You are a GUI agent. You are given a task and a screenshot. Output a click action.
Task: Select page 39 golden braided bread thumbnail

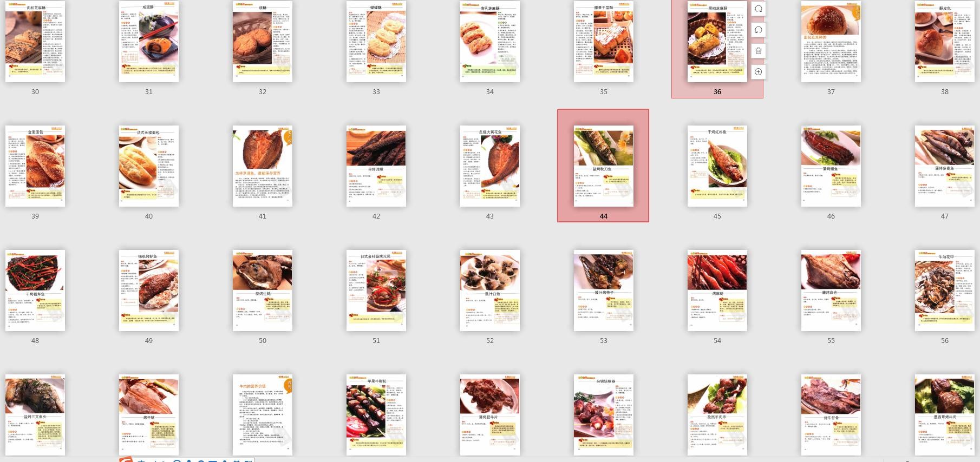35,166
